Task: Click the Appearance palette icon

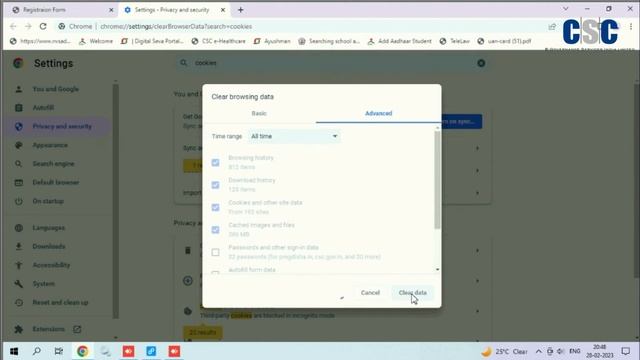Action: 18,145
